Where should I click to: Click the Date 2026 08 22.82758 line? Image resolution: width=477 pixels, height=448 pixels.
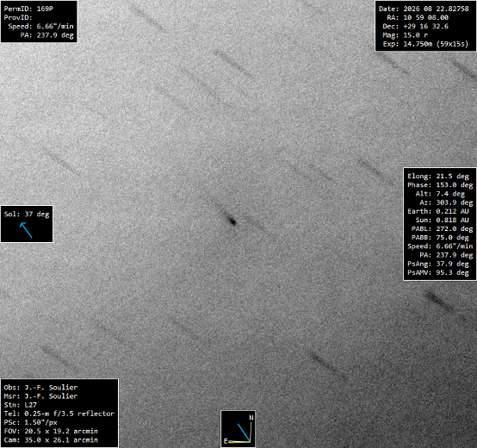pyautogui.click(x=424, y=9)
